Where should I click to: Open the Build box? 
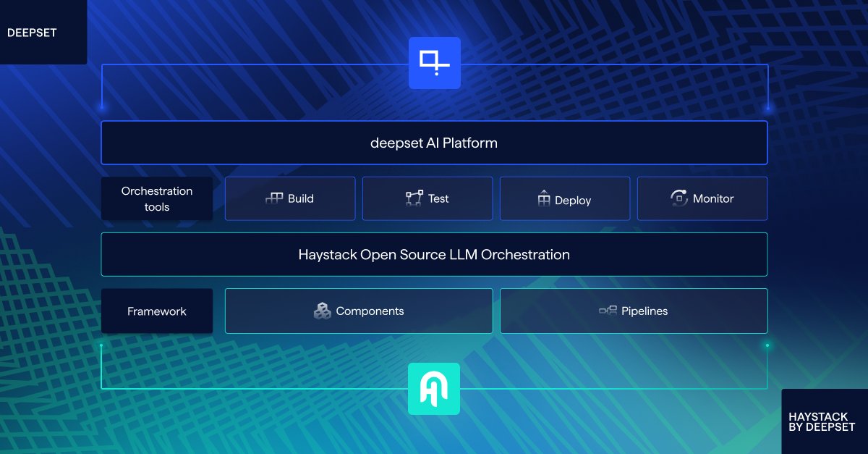(x=290, y=198)
